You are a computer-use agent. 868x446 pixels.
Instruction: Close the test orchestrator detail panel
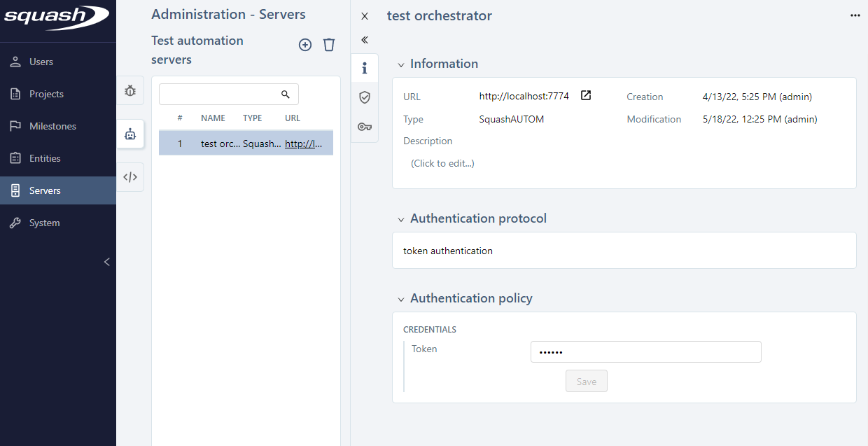coord(364,16)
